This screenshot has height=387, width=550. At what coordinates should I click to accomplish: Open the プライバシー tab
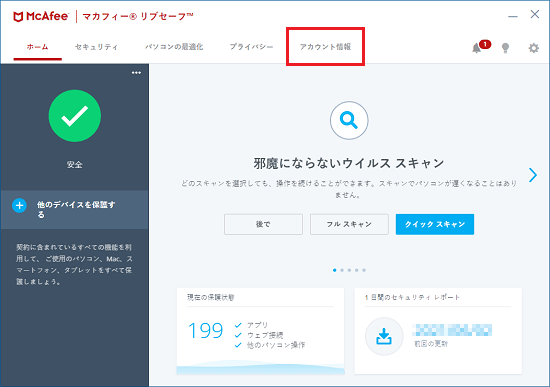[x=251, y=47]
